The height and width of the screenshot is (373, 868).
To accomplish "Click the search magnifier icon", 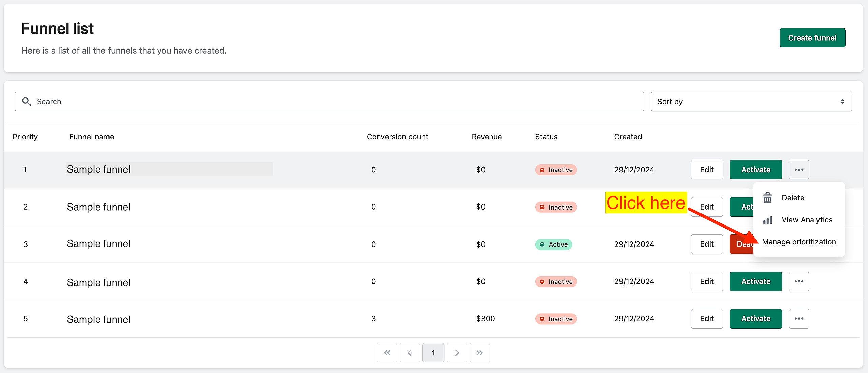I will coord(26,101).
